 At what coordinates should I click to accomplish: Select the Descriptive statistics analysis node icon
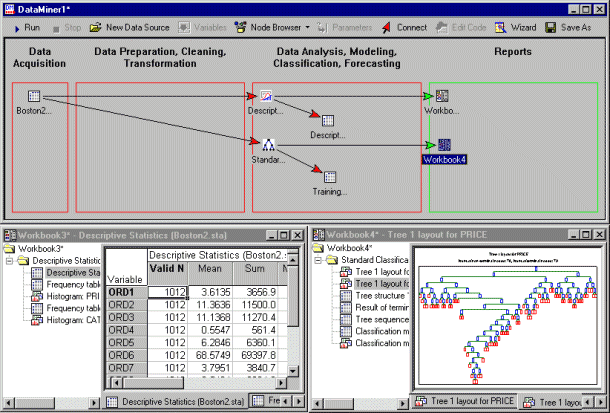(266, 96)
